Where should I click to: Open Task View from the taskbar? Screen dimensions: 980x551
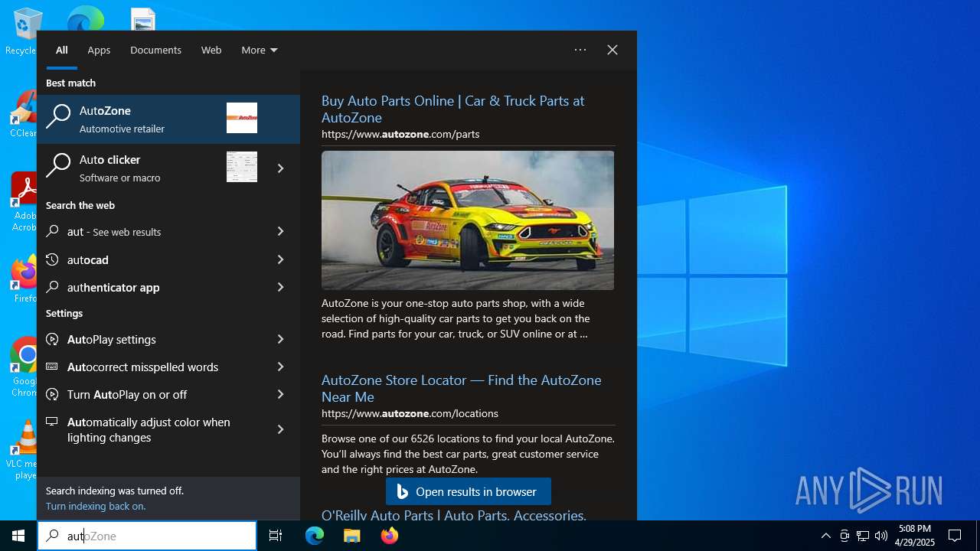point(276,536)
